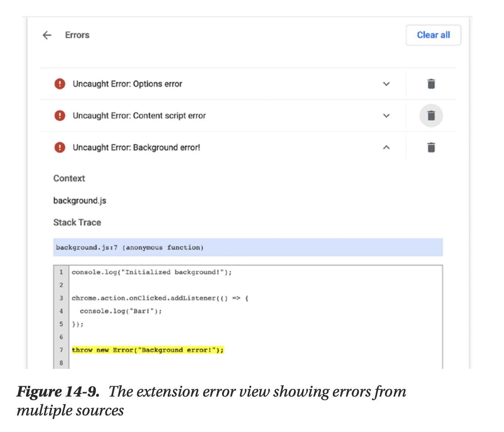Viewport: 504px width, 432px height.
Task: Delete the Background error entry
Action: [431, 147]
